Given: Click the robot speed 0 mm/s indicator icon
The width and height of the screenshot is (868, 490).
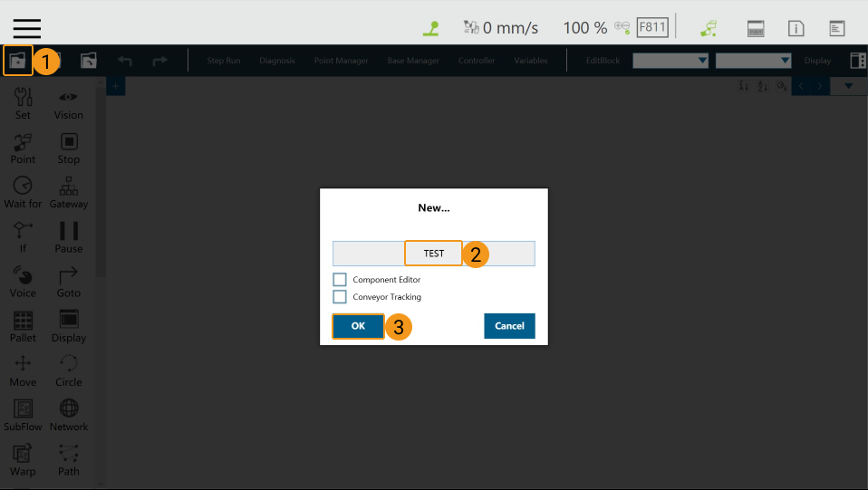Looking at the screenshot, I should point(470,27).
